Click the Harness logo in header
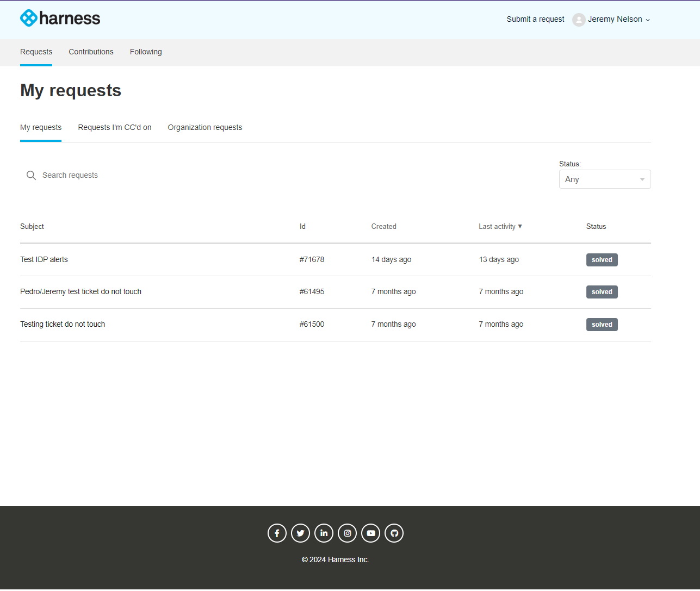Viewport: 700px width, 591px height. [x=60, y=18]
